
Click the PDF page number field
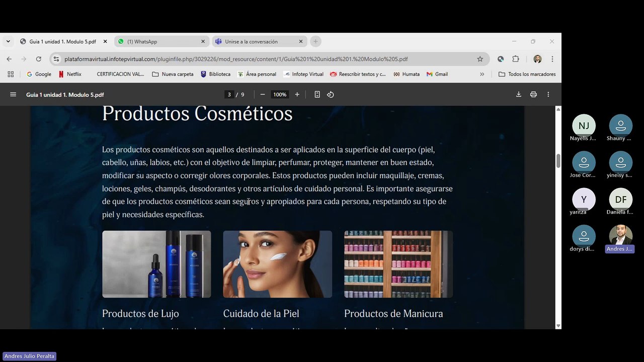(x=229, y=95)
